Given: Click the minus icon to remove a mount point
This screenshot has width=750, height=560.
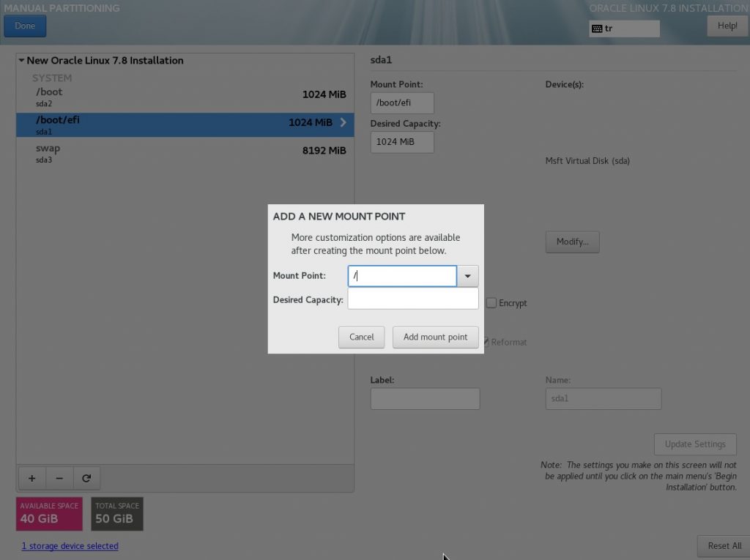Looking at the screenshot, I should pyautogui.click(x=59, y=478).
